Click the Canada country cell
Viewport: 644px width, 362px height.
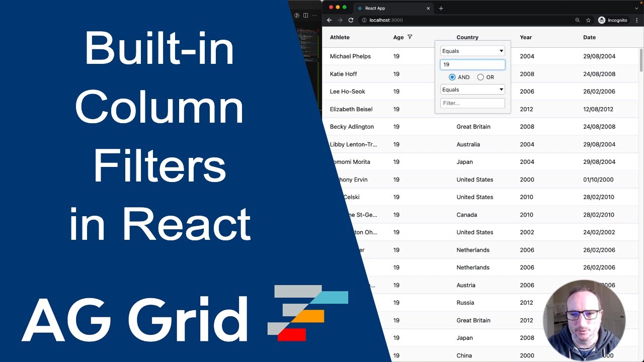[466, 215]
